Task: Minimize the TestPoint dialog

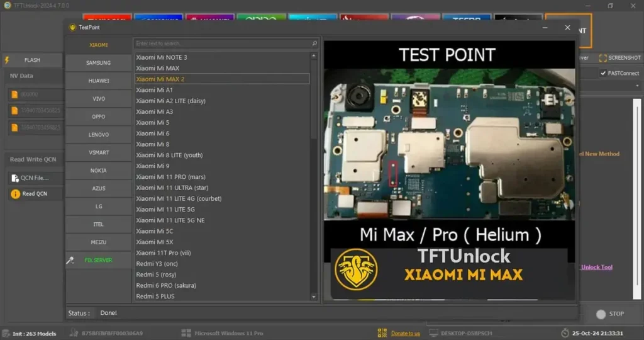Action: [545, 28]
